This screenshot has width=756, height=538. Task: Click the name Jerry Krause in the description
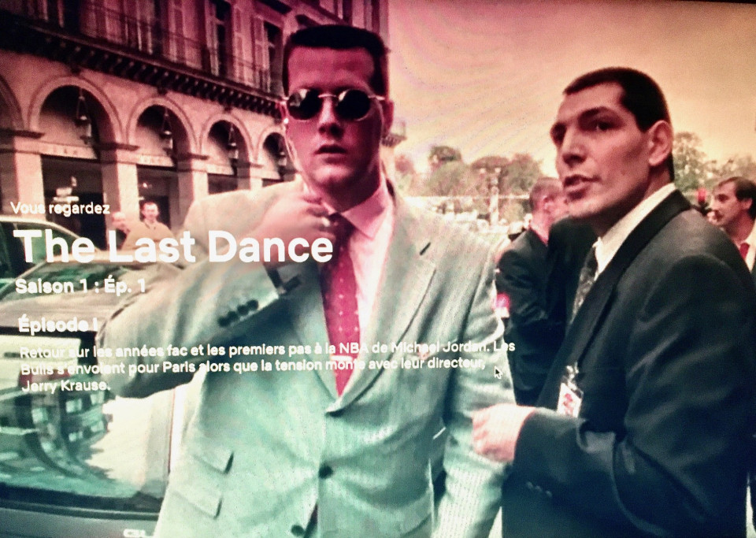pyautogui.click(x=65, y=386)
